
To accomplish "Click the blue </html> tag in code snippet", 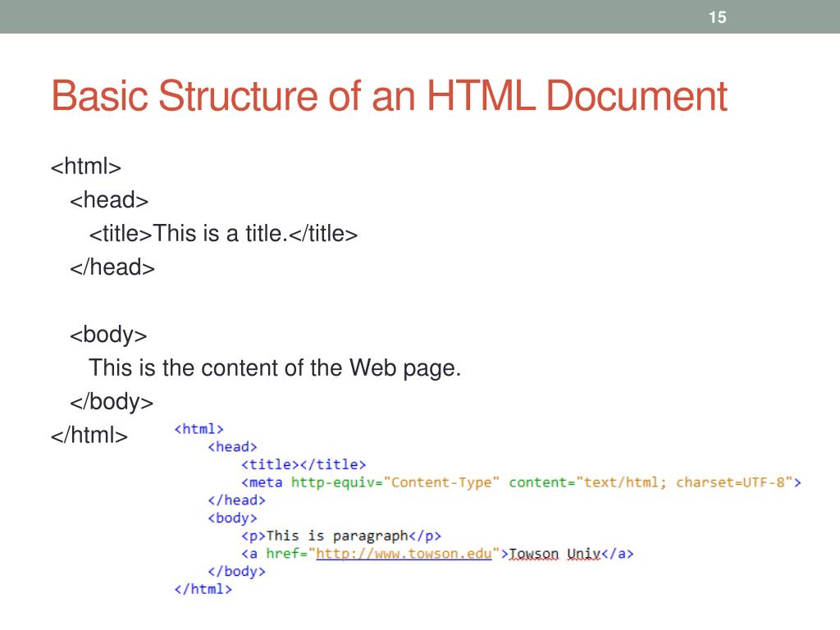I will tap(203, 589).
